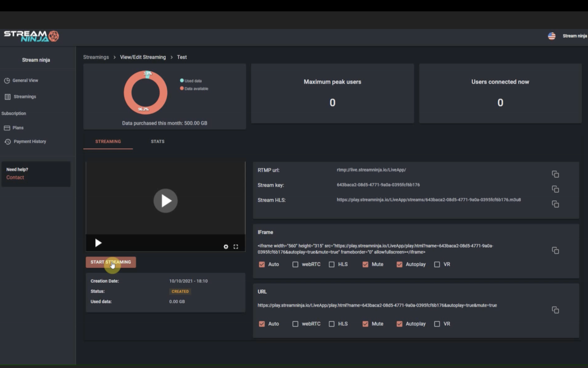The height and width of the screenshot is (368, 588).
Task: Switch to the STATS tab
Action: 157,142
